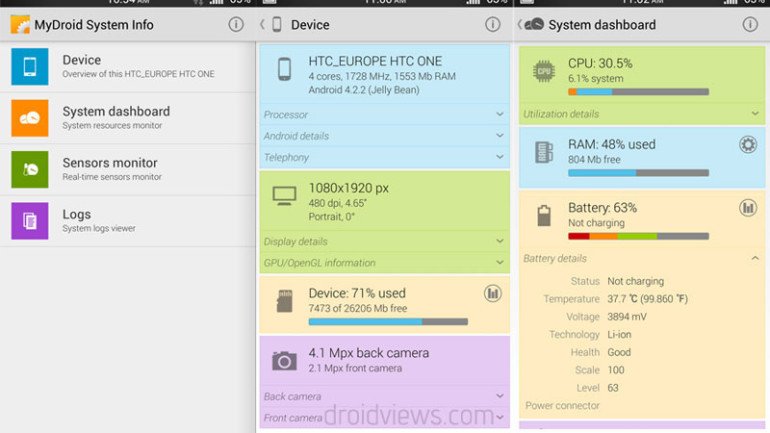Tap the CPU chip icon
This screenshot has width=770, height=433.
pos(544,71)
